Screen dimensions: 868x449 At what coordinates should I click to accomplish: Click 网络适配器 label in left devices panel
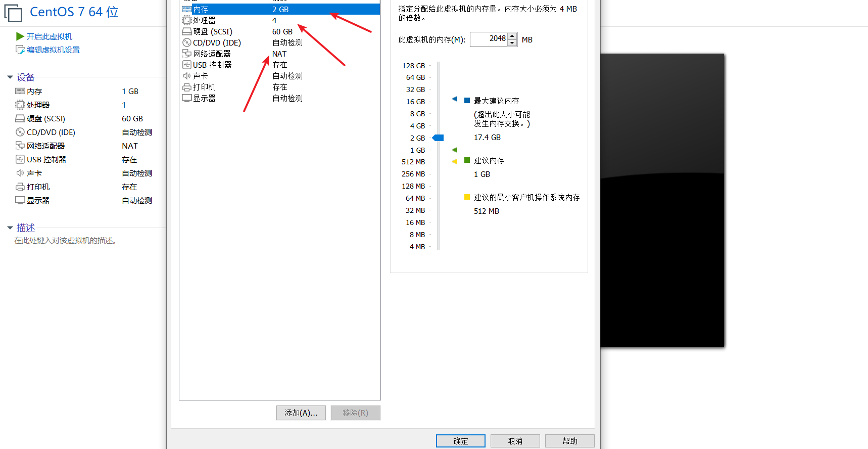45,146
